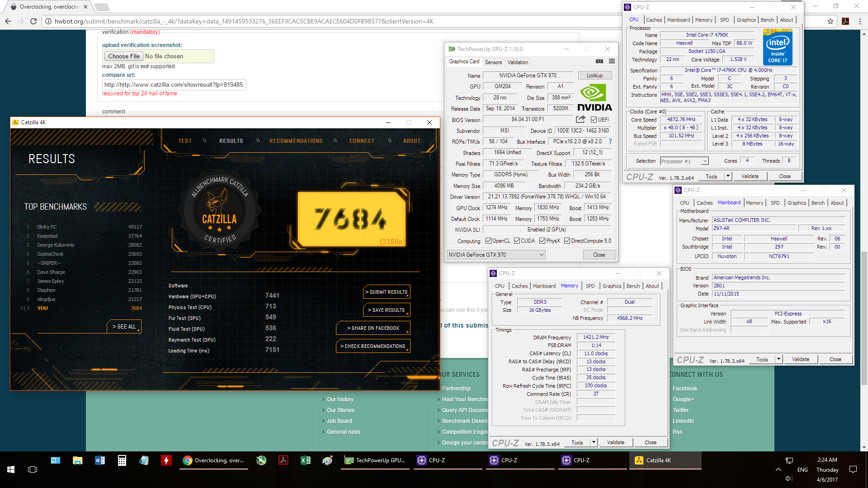This screenshot has height=488, width=868.
Task: Click the Bus Interface question mark icon
Action: tap(610, 141)
